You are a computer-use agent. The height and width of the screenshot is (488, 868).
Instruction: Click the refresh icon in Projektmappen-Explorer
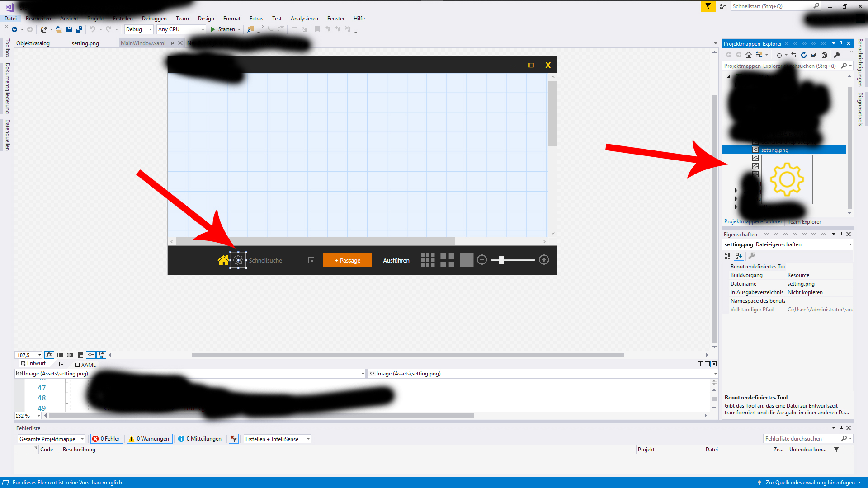coord(804,55)
